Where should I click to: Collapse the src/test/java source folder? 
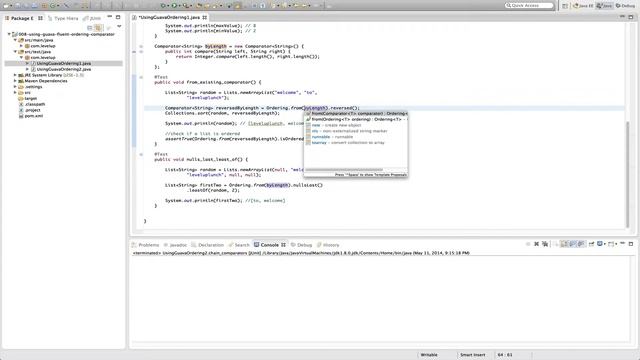(15, 52)
